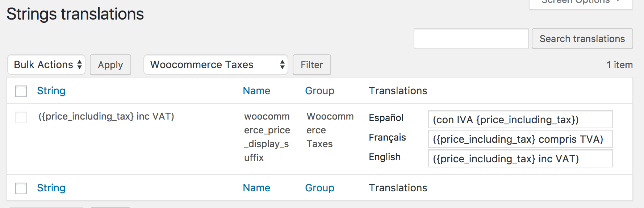644x208 pixels.
Task: Focus the search translations text field
Action: (471, 38)
